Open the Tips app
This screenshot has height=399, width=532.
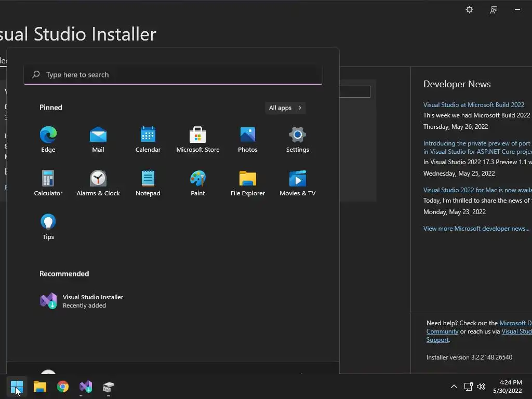coord(48,227)
